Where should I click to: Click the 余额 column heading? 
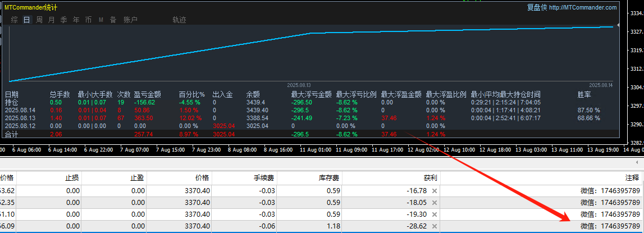pyautogui.click(x=253, y=94)
